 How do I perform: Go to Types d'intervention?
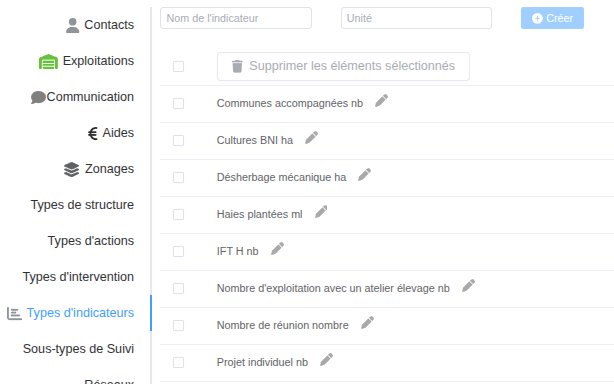pos(78,277)
